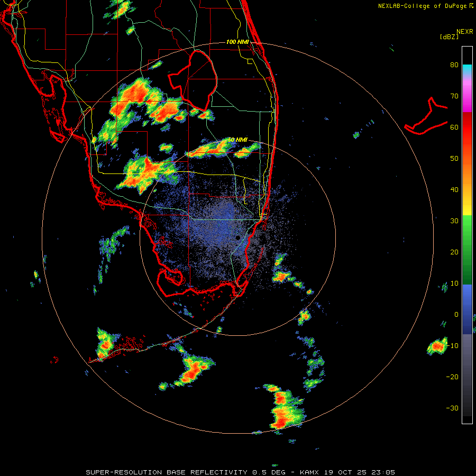Click the 100 NMI range ring label
The image size is (476, 476).
point(237,42)
